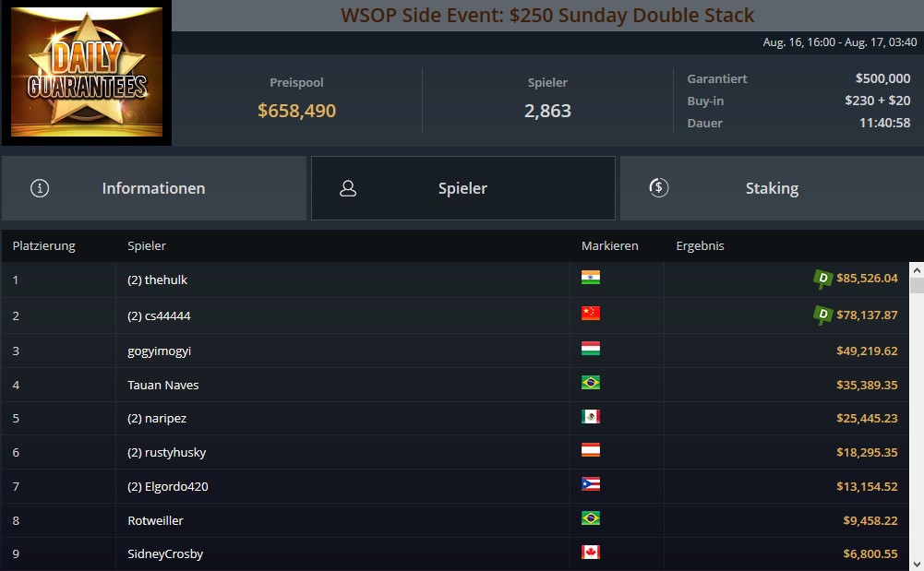Click the Hungary flag for gogyimogyi

(591, 349)
